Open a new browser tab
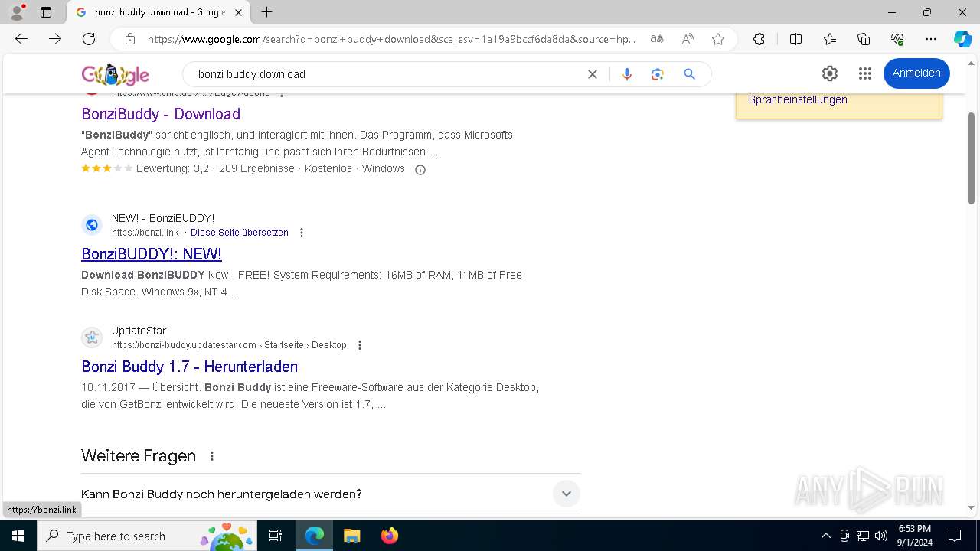Screen dimensions: 980x551 tap(266, 12)
